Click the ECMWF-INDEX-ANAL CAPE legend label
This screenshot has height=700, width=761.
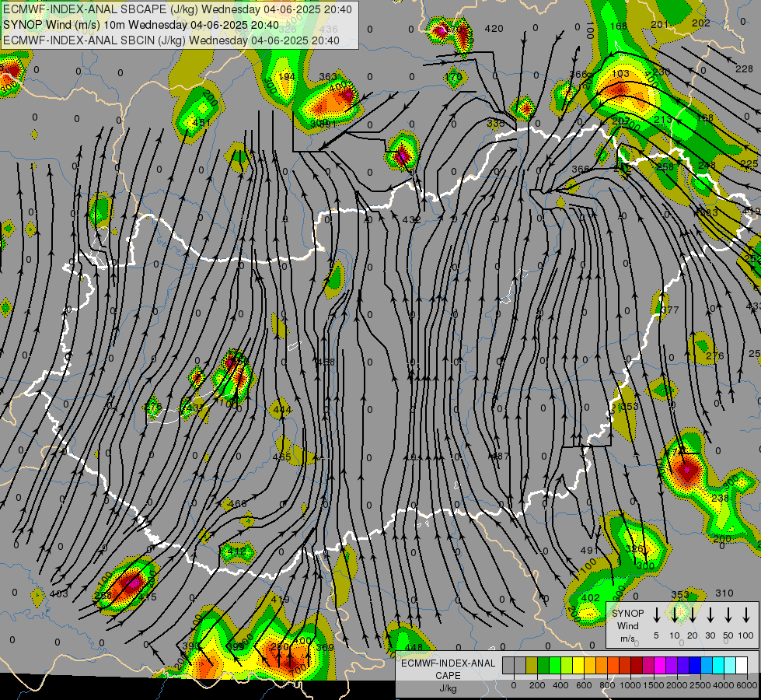click(448, 670)
